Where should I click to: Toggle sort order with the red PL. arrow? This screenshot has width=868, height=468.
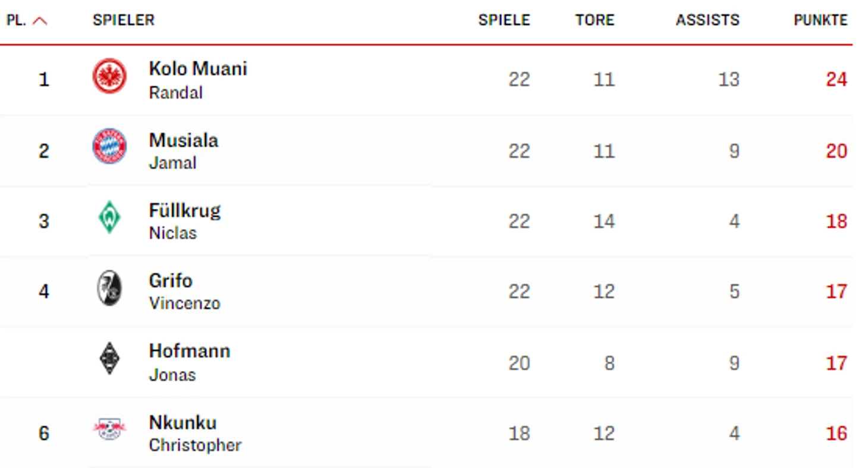(40, 21)
